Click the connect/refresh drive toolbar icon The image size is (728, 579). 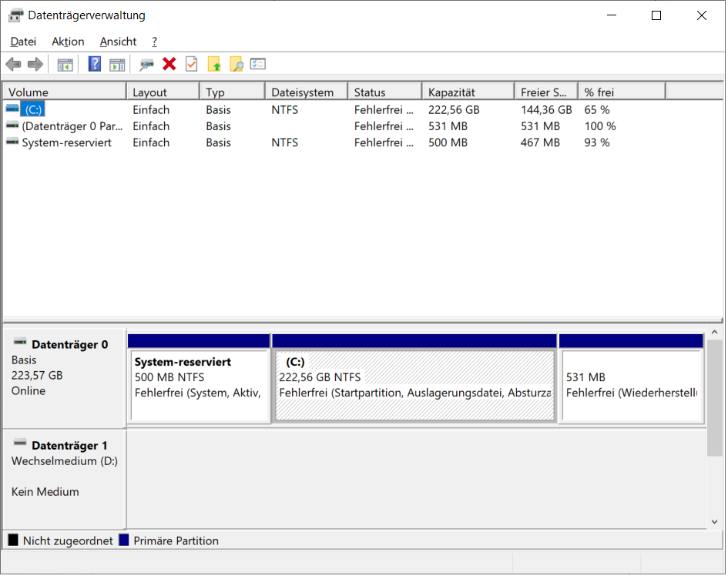[x=146, y=65]
